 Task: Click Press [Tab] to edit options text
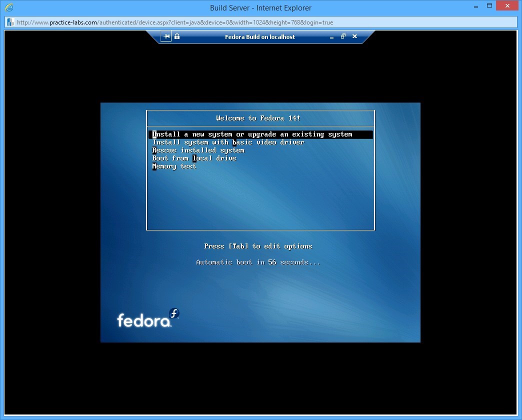click(x=258, y=246)
